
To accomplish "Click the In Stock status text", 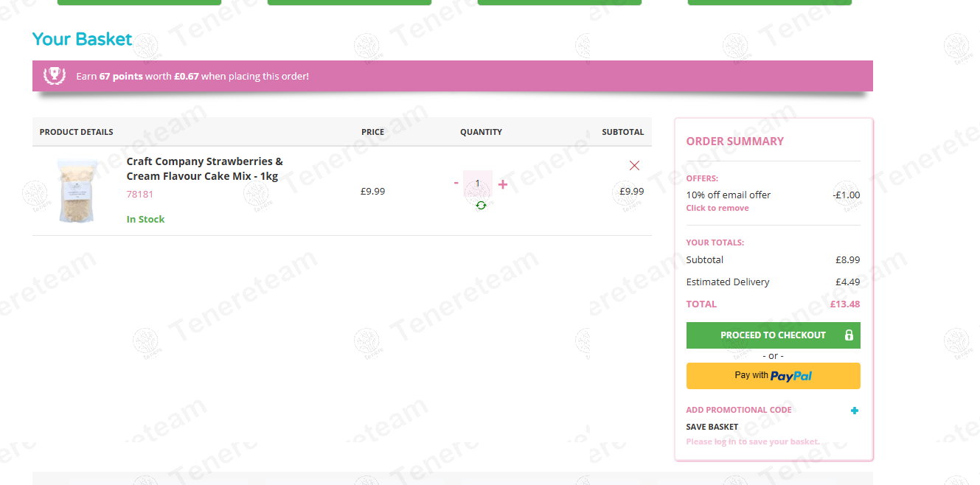I will (x=146, y=219).
